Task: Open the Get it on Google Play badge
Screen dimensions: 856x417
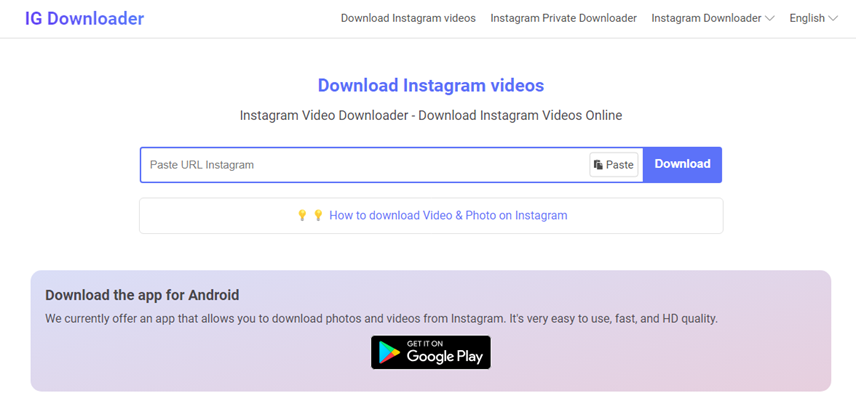Action: [431, 352]
